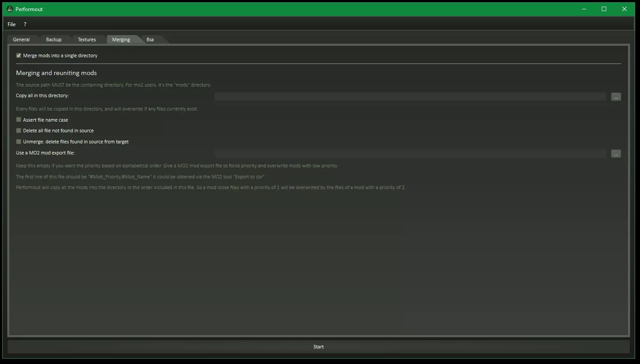This screenshot has width=640, height=364.
Task: Open the ? help menu
Action: click(x=25, y=24)
